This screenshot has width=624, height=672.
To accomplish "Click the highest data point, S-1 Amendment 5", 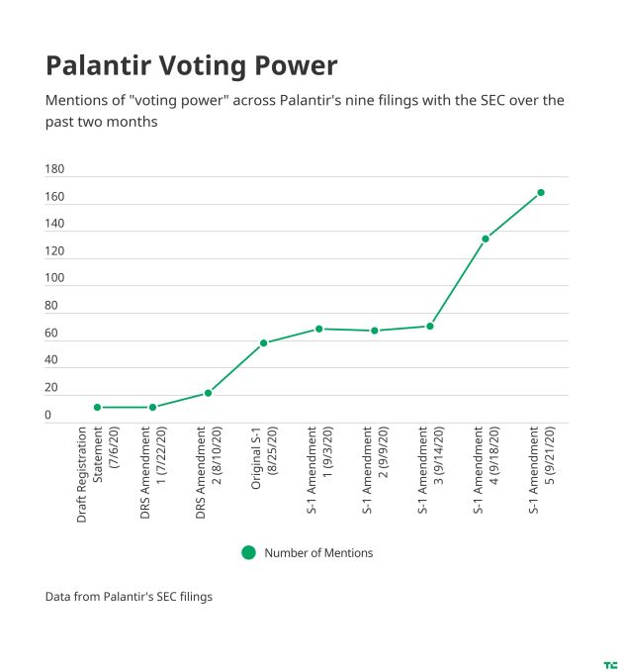I will click(x=541, y=192).
